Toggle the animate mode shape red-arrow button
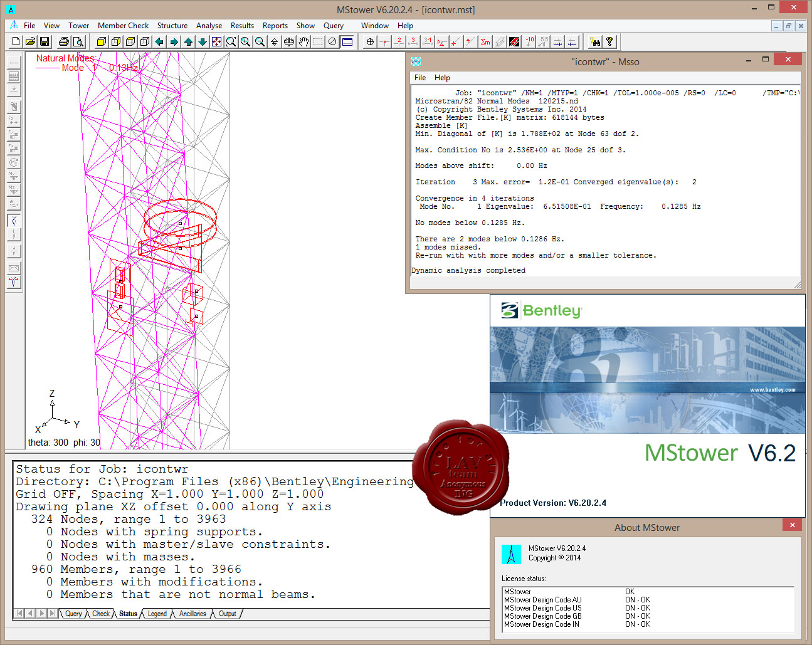The width and height of the screenshot is (812, 645). tap(14, 282)
